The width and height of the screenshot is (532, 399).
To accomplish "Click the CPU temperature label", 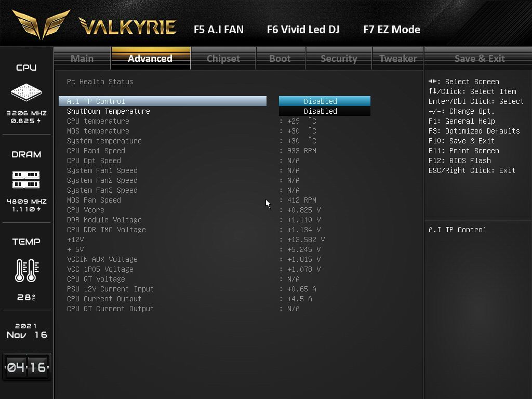I will coord(98,121).
